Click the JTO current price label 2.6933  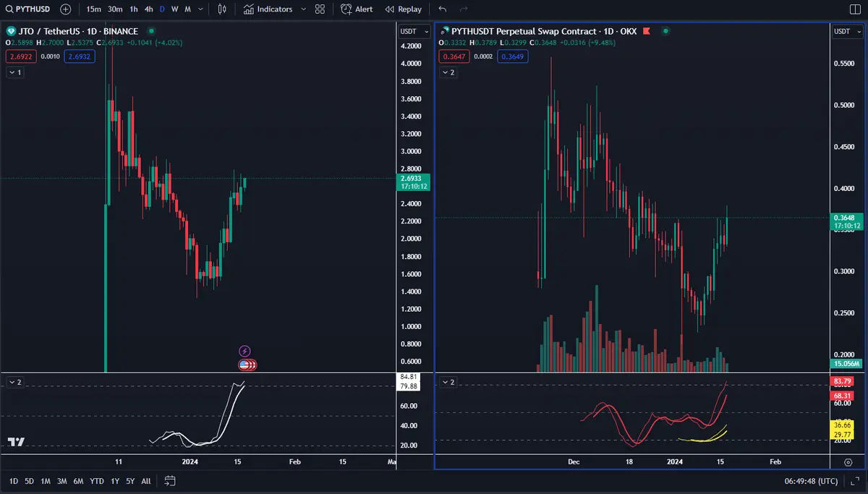(x=414, y=182)
